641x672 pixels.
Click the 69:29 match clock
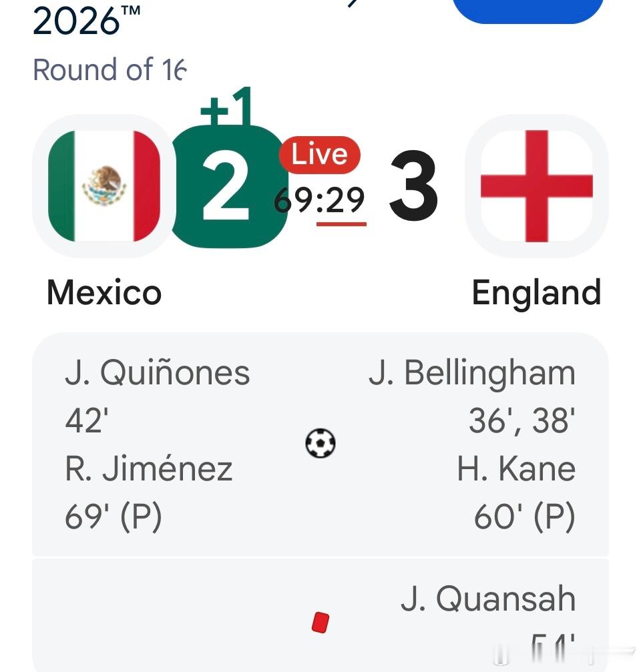pyautogui.click(x=319, y=200)
